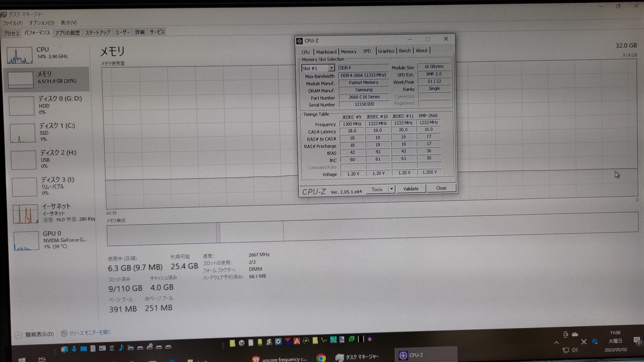Open the Mainboard tab in CPU-Z
The width and height of the screenshot is (644, 362).
click(x=326, y=52)
